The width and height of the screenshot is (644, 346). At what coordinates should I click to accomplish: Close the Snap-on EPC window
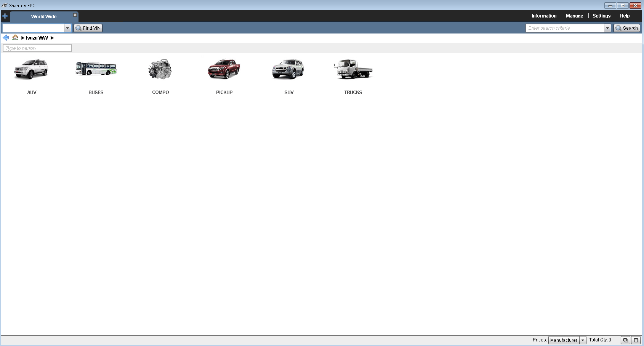click(x=635, y=5)
